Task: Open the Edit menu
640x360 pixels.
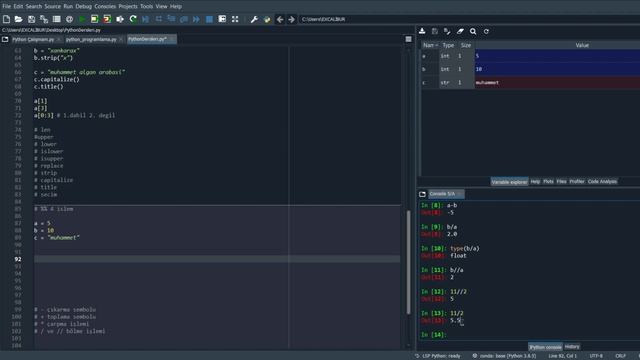Action: [18, 6]
